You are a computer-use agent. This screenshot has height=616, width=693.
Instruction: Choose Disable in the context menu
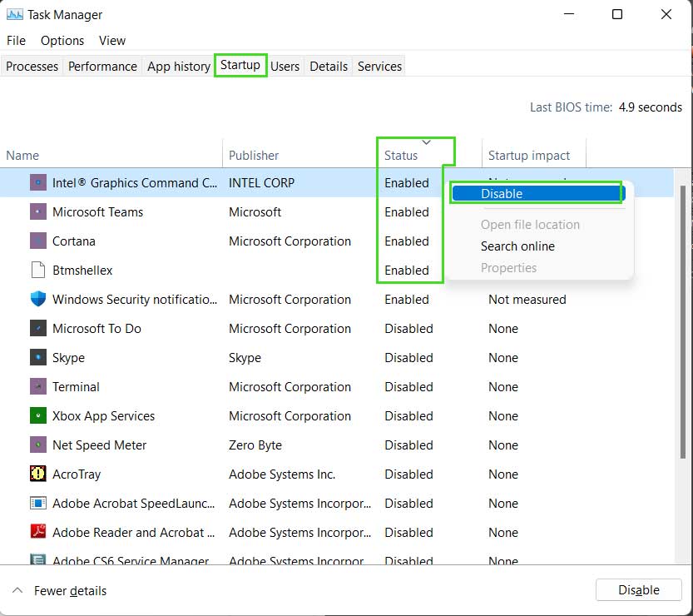[x=539, y=194]
